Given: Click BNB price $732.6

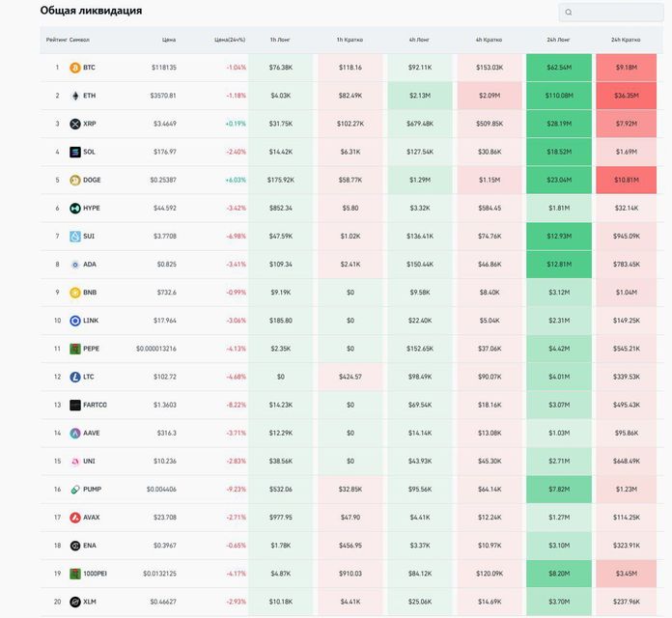Looking at the screenshot, I should click(166, 293).
